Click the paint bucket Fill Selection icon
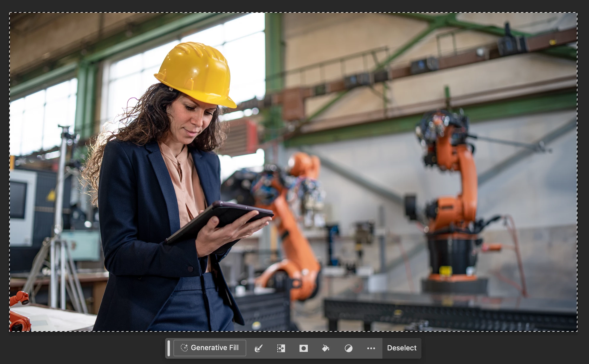The image size is (589, 364). tap(326, 348)
